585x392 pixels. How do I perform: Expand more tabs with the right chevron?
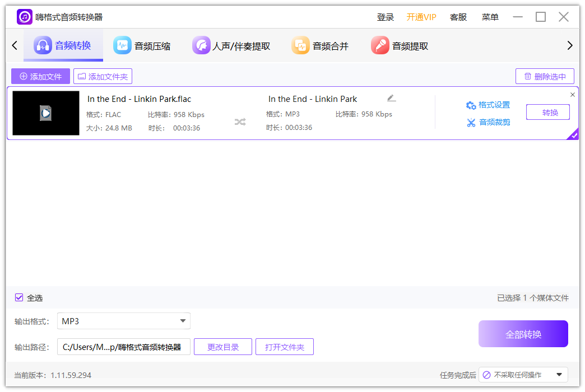570,45
